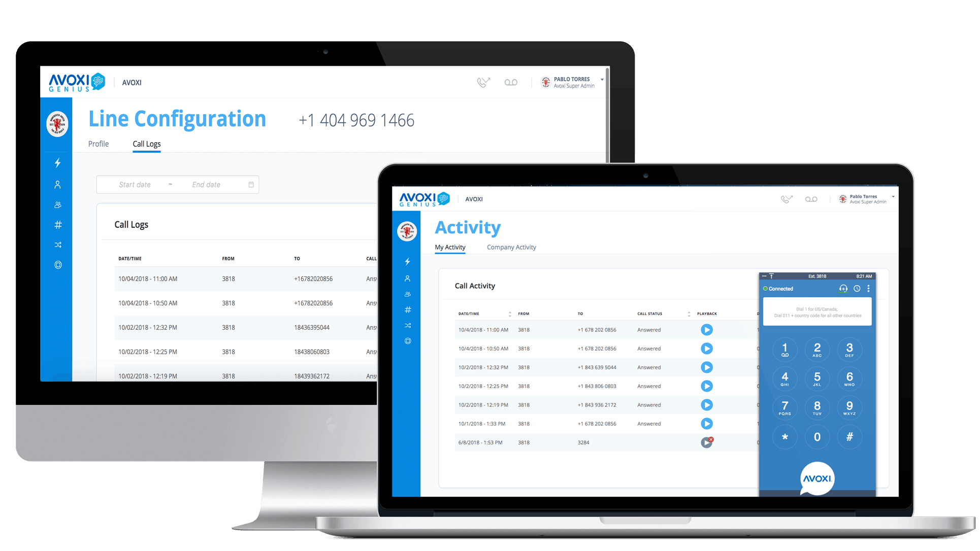This screenshot has width=980, height=551.
Task: Toggle the connected call status indicator
Action: click(775, 289)
